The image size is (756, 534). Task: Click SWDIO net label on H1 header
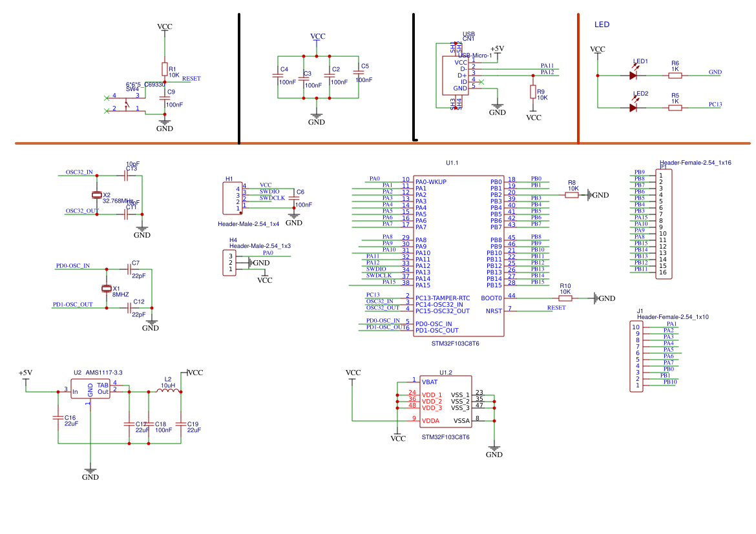coord(269,191)
